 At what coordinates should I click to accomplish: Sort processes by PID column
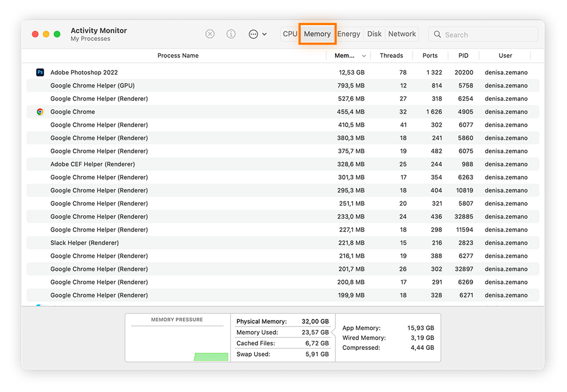pyautogui.click(x=463, y=55)
